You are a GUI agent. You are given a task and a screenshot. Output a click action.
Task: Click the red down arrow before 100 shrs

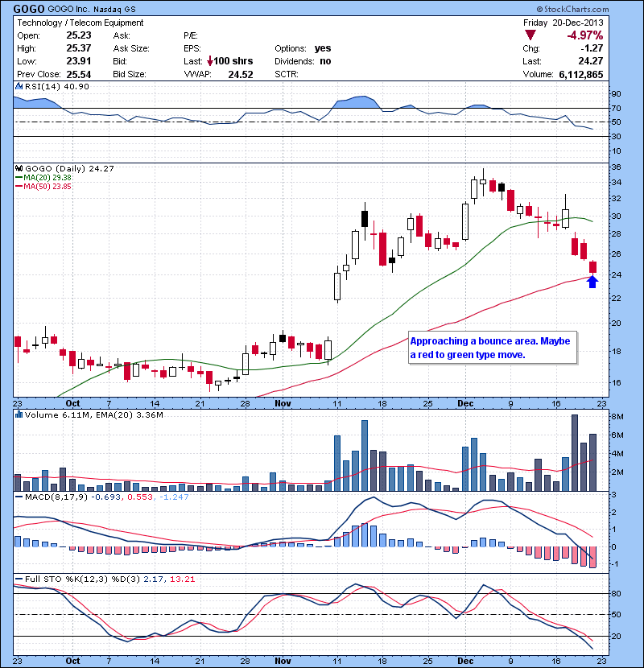click(209, 61)
